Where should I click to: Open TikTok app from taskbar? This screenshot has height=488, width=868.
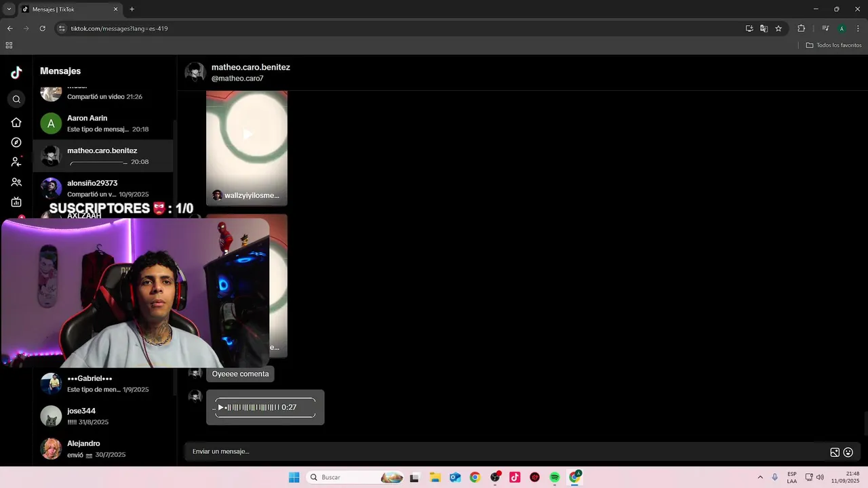[515, 478]
